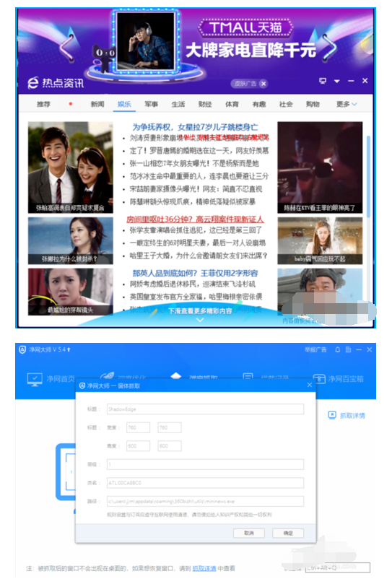Open the 购物 tab
Image resolution: width=392 pixels, height=584 pixels.
(313, 104)
